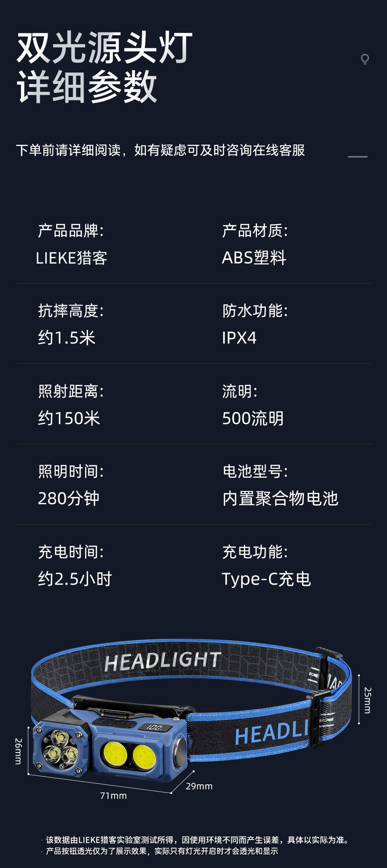The width and height of the screenshot is (387, 868).
Task: Click the 双光源头灯 title heading
Action: coord(104,48)
